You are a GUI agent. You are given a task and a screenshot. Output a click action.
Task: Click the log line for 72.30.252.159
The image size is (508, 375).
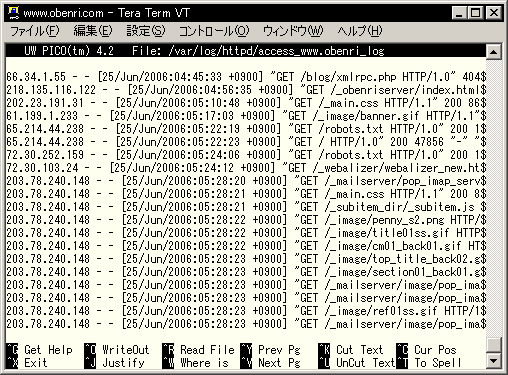pyautogui.click(x=246, y=155)
